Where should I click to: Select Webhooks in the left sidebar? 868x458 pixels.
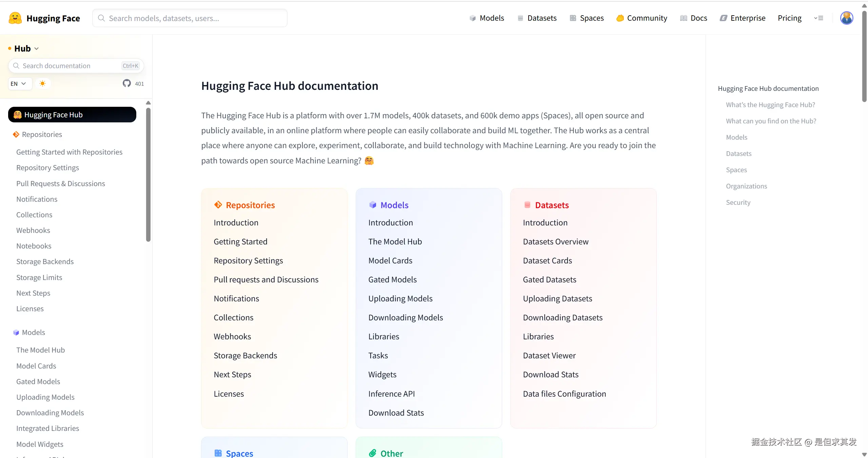[33, 230]
